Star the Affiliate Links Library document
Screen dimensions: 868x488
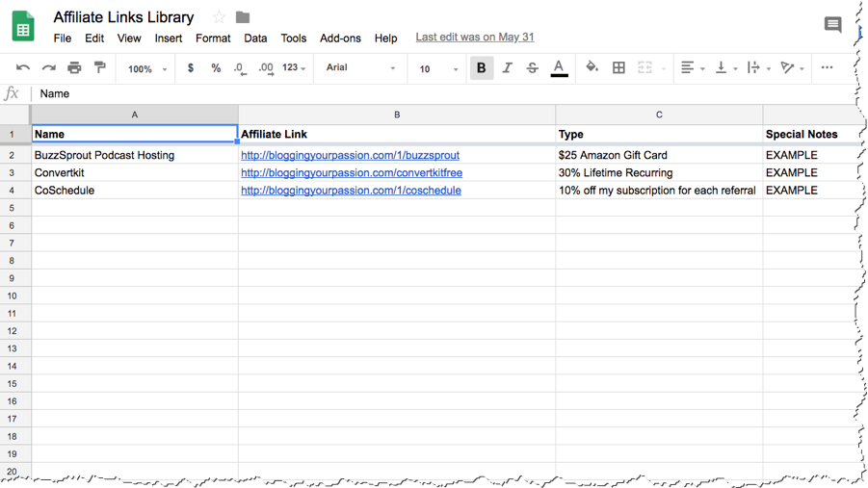coord(220,17)
